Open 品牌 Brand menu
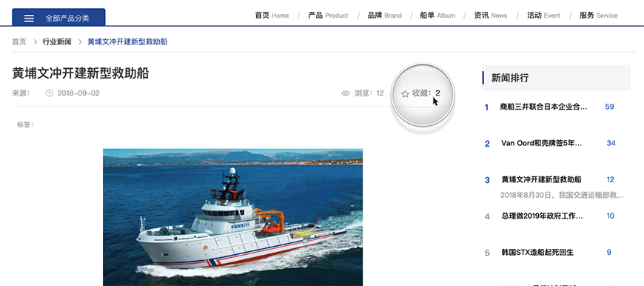Screen dimensions: 644x286 (384, 16)
